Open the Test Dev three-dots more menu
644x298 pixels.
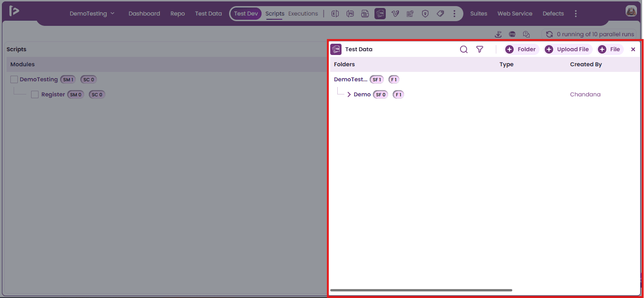coord(454,14)
